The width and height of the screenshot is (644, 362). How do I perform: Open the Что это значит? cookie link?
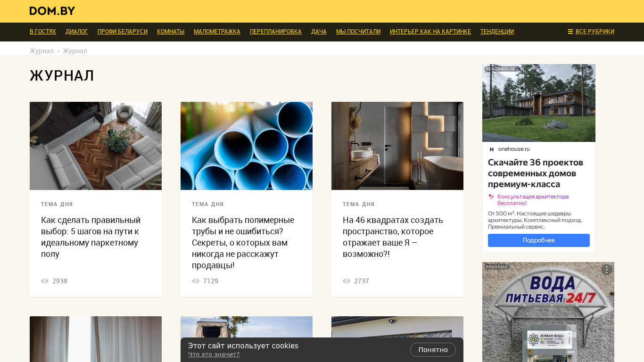tap(214, 354)
